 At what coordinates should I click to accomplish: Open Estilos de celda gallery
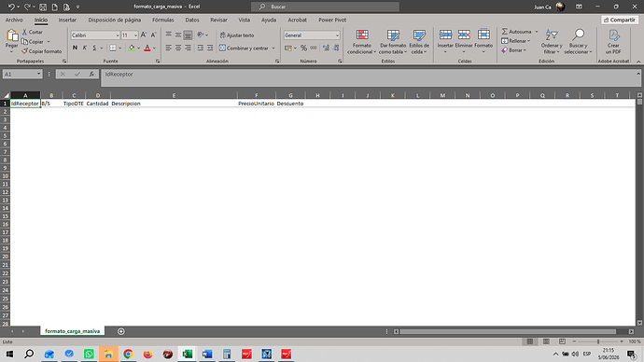[x=419, y=42]
